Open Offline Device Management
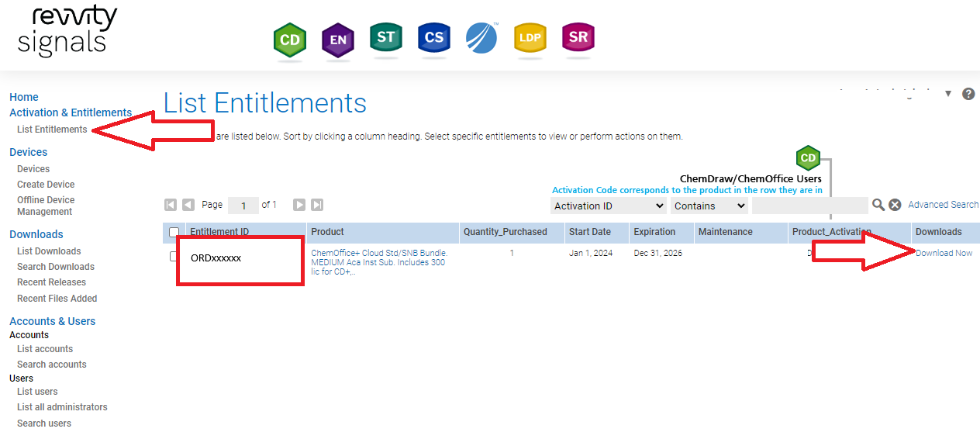 [46, 206]
